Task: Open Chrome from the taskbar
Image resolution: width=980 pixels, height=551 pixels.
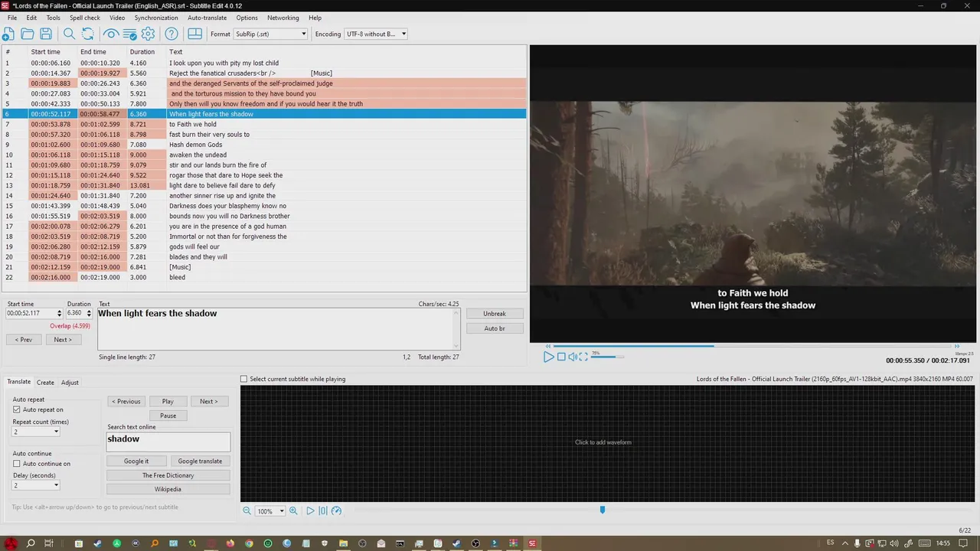Action: coord(249,543)
